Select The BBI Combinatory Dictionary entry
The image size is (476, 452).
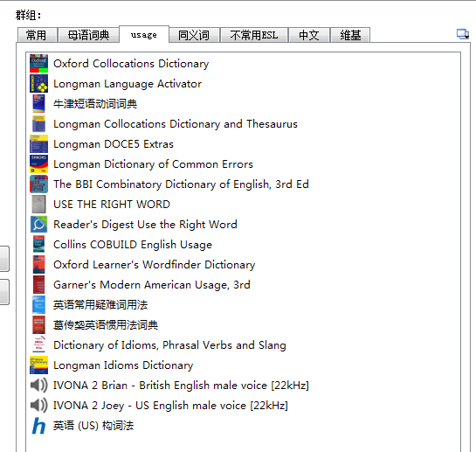243,184
